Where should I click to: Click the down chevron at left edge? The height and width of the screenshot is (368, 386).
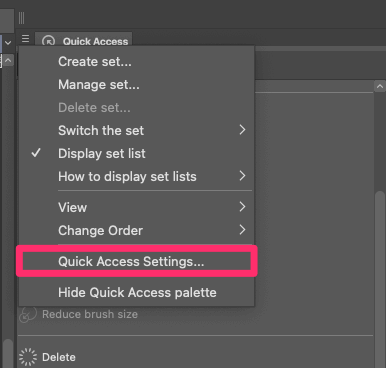pyautogui.click(x=8, y=43)
